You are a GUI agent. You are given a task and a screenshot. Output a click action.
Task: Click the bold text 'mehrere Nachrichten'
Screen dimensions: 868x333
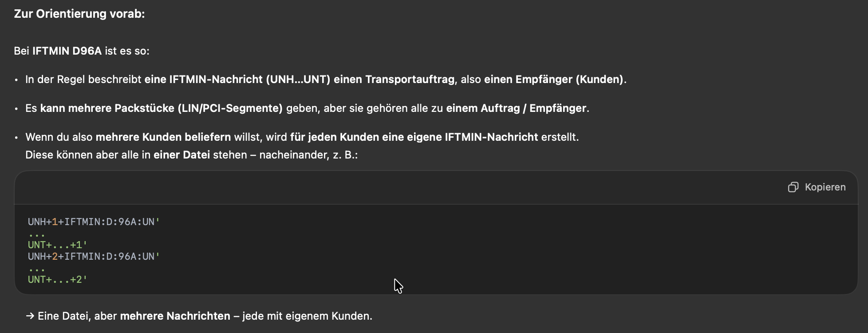point(175,316)
